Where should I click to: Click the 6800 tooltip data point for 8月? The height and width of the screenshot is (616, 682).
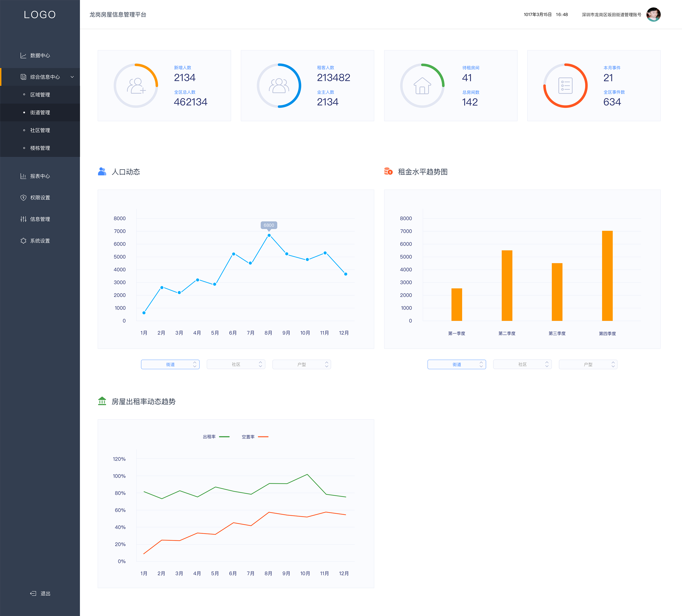tap(269, 235)
